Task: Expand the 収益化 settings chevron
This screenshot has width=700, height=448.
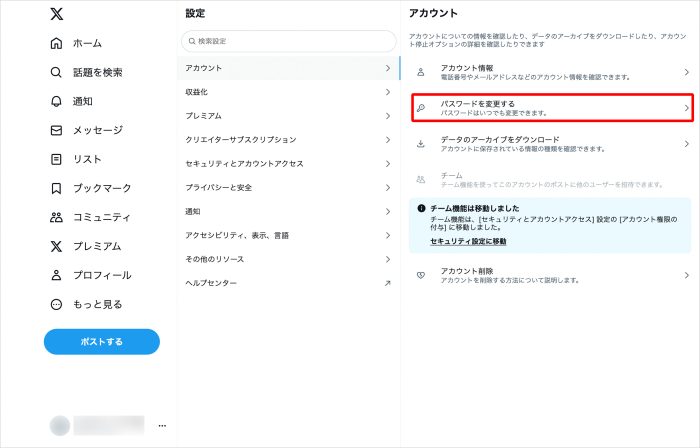Action: (x=387, y=92)
